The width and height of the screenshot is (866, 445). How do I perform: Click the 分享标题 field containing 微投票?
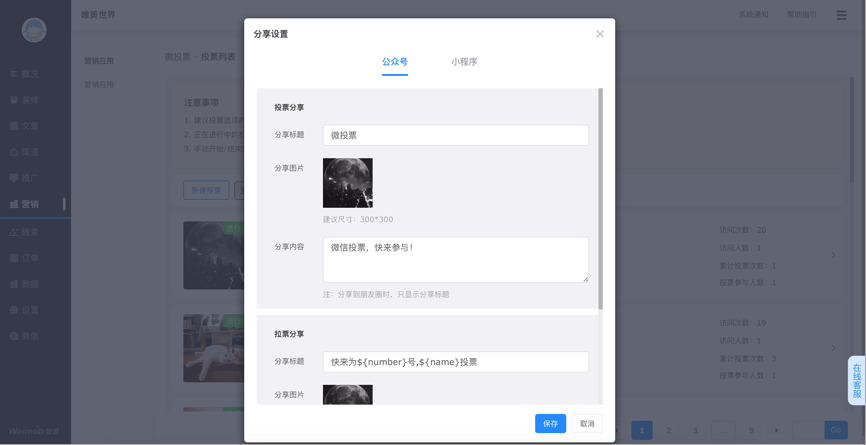click(455, 135)
